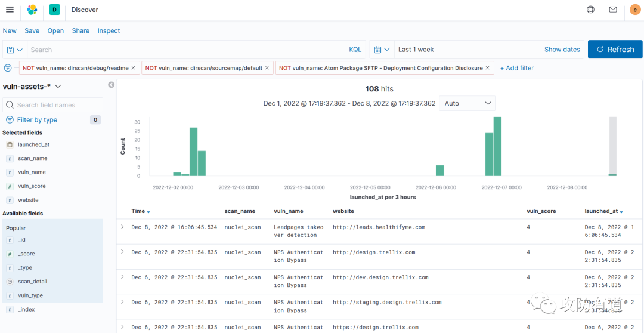Click the Add filter link
This screenshot has width=644, height=333.
click(516, 68)
